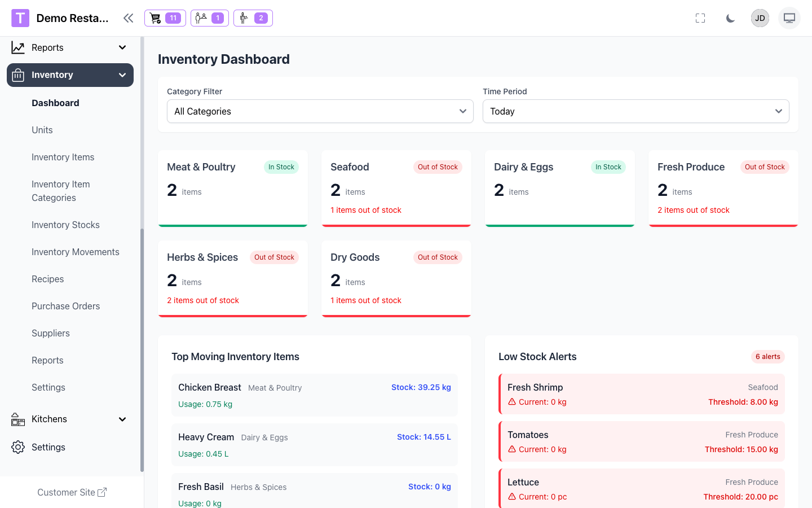
Task: Click the Seafood category card
Action: pos(396,187)
